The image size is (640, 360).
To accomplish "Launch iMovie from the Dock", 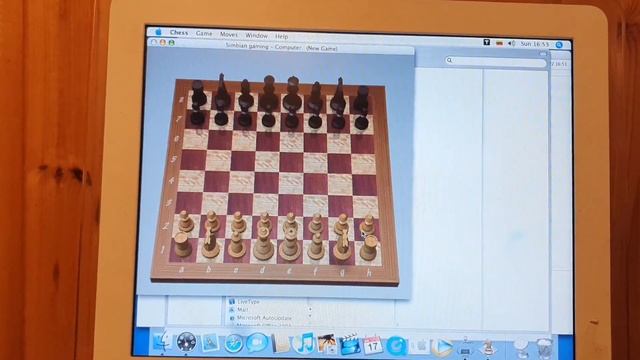I will click(x=350, y=344).
